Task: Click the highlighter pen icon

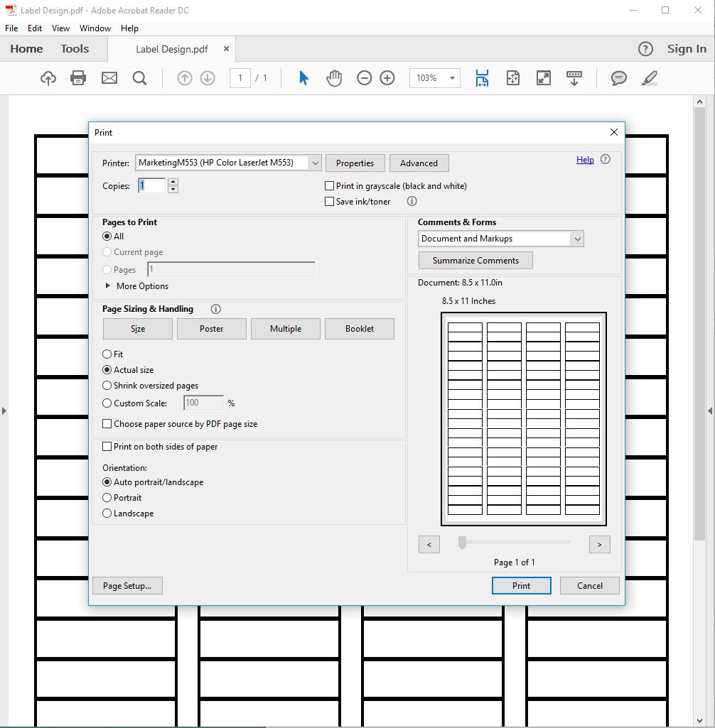Action: coord(649,78)
